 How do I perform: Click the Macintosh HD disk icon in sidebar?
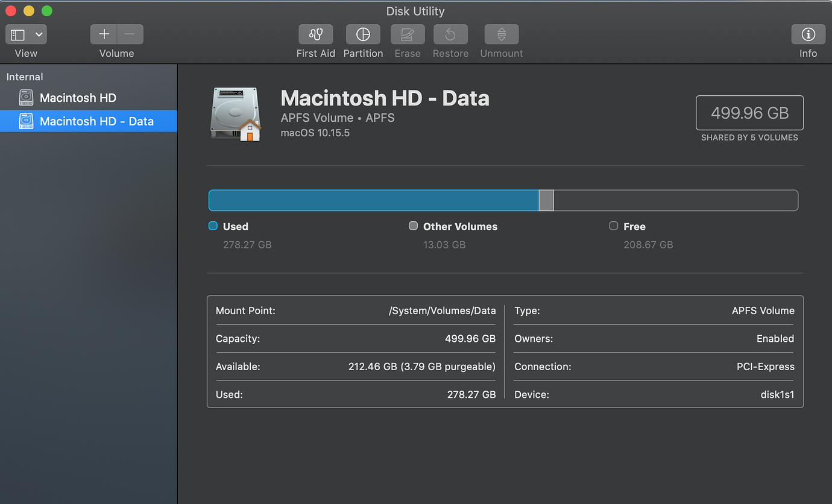point(26,98)
